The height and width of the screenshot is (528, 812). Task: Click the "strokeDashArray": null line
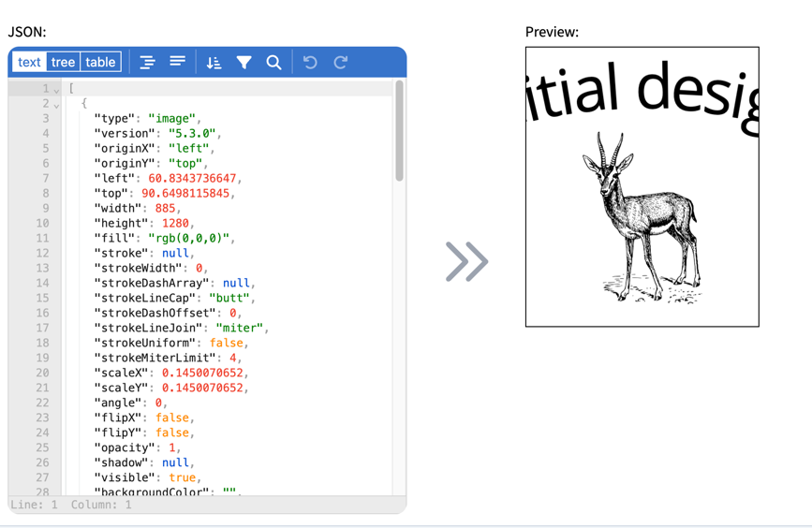click(175, 284)
